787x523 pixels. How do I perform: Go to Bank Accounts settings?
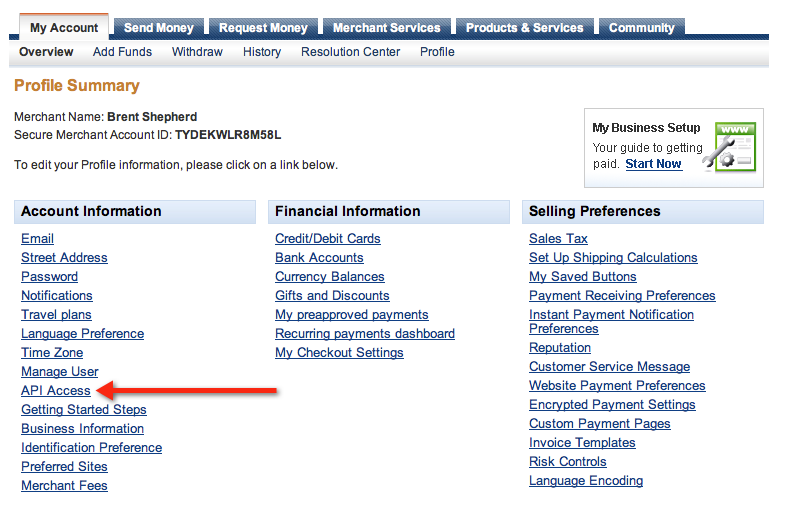pos(319,258)
